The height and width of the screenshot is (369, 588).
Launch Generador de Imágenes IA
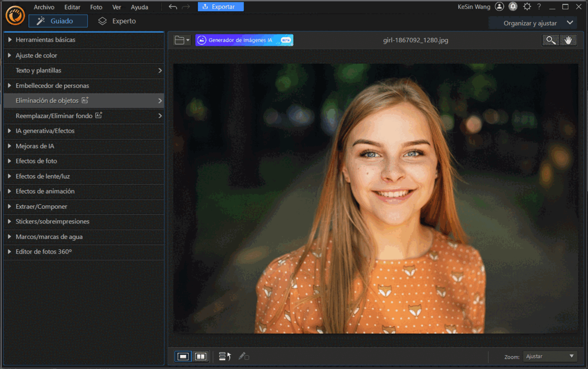coord(244,40)
